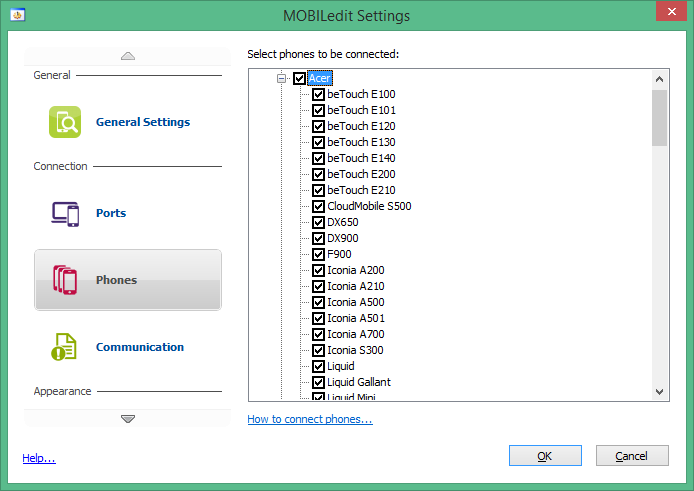
Task: Click the General Settings magnifier icon
Action: coord(65,122)
